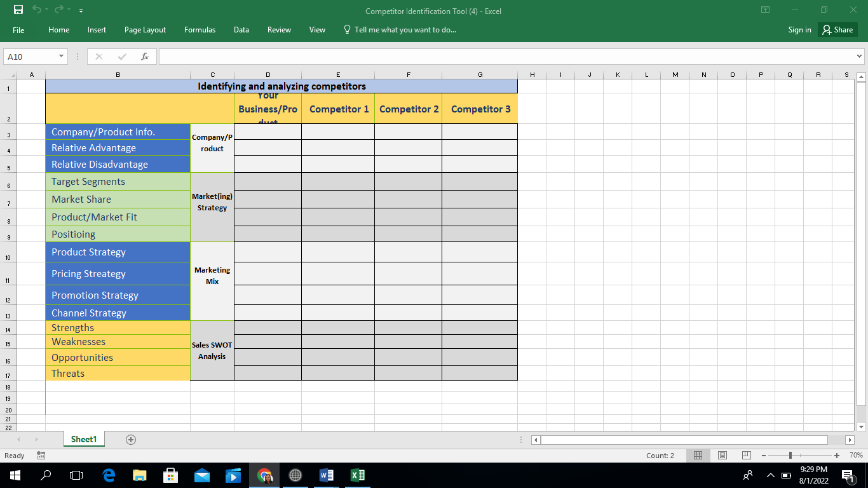Click the Excel icon on the taskbar
868x488 pixels.
(356, 475)
